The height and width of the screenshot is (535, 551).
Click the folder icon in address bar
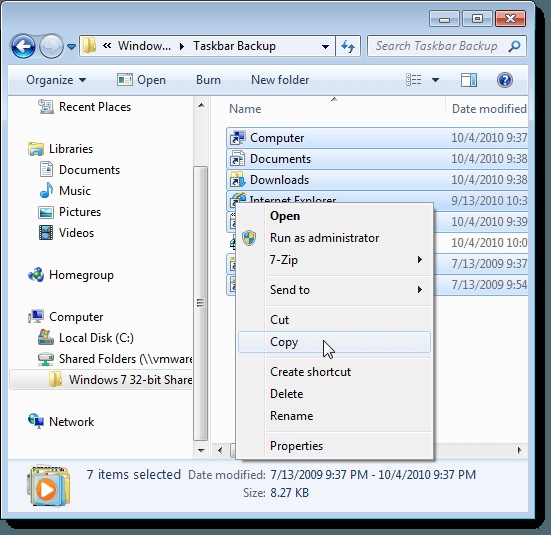[90, 46]
